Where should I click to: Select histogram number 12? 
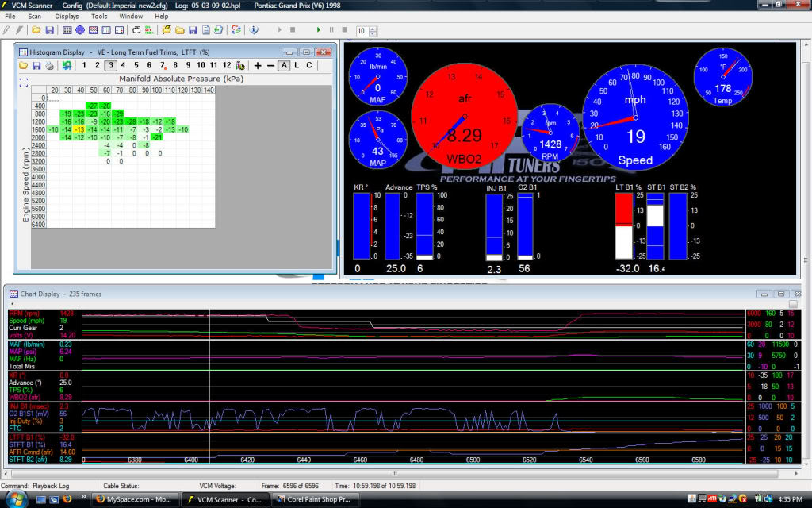click(x=227, y=65)
